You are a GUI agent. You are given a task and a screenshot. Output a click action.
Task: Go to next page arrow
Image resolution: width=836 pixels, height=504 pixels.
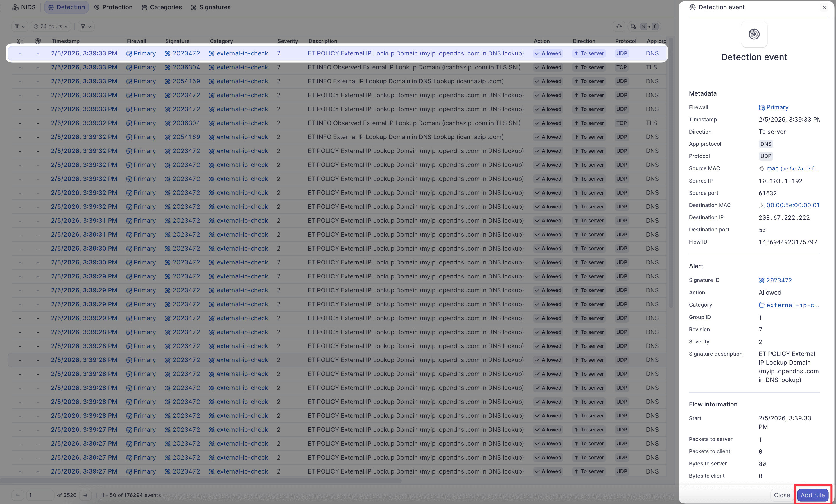[x=85, y=495]
